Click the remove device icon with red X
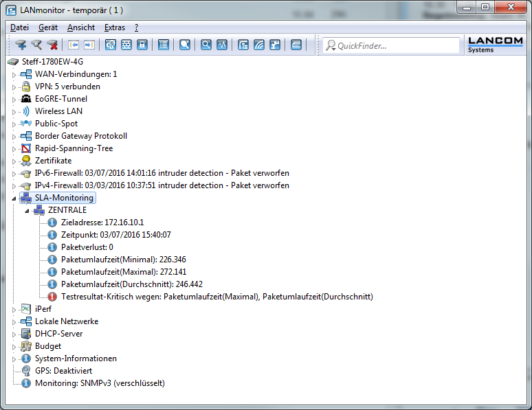This screenshot has height=410, width=532. coord(53,45)
